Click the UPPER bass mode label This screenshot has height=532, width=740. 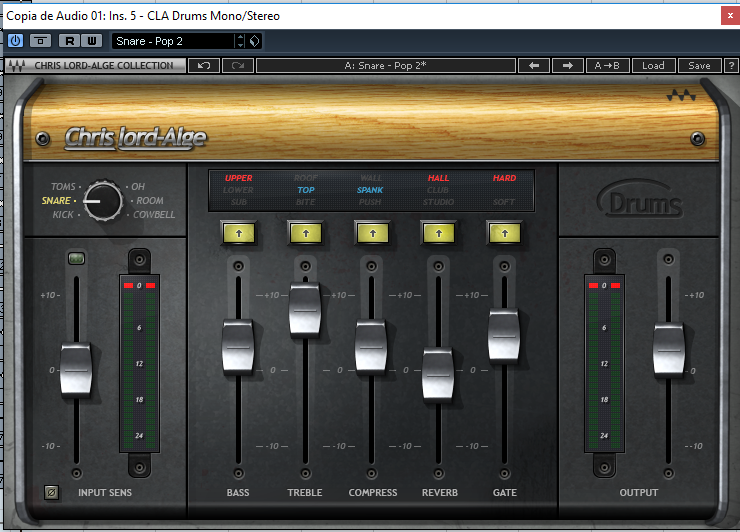tap(238, 178)
